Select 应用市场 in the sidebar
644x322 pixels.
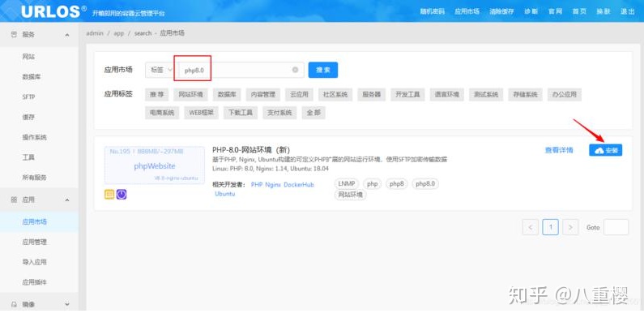[35, 222]
